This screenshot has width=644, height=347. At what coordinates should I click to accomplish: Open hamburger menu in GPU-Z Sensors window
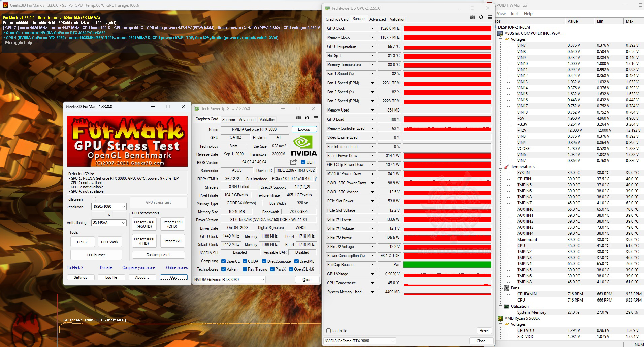(490, 18)
